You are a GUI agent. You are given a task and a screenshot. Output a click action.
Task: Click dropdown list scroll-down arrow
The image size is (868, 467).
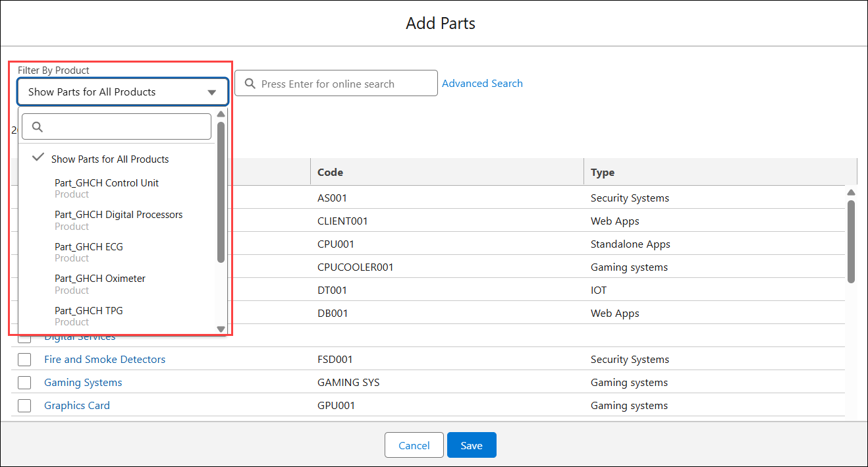click(221, 329)
